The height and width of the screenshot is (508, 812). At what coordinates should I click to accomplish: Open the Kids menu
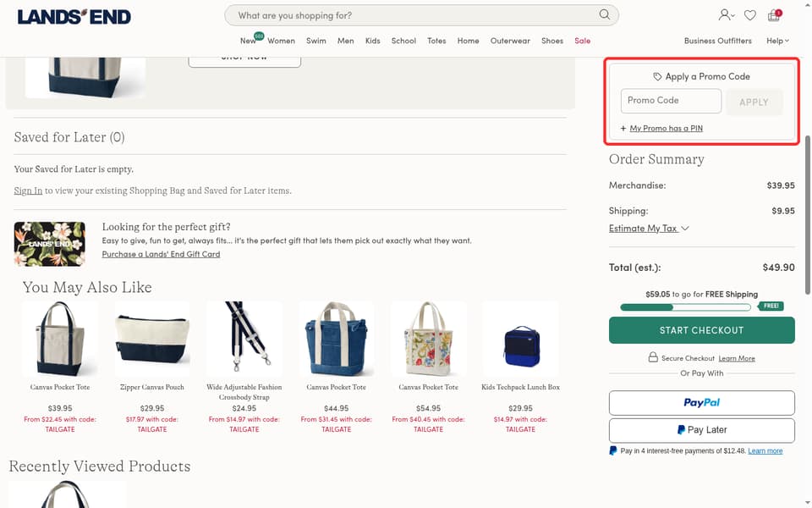372,41
